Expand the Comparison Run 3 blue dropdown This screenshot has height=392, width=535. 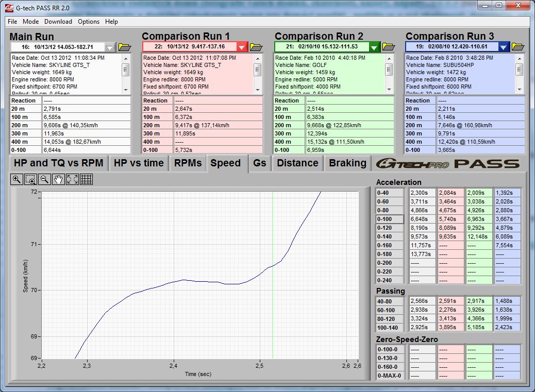coord(503,47)
